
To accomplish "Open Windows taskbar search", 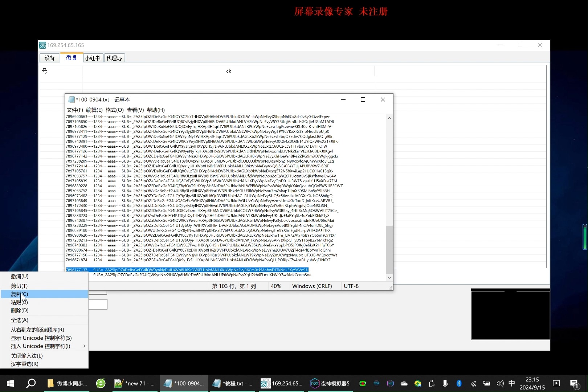I will pos(31,383).
